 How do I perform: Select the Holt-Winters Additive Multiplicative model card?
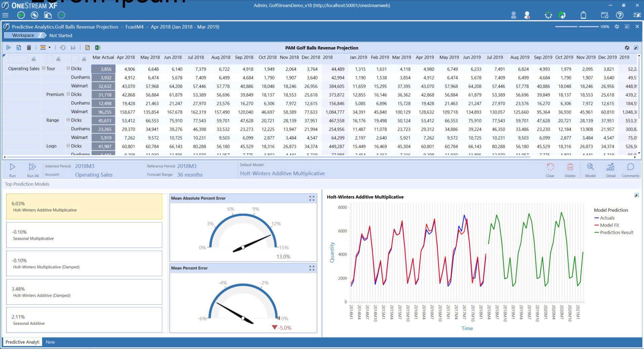click(83, 206)
